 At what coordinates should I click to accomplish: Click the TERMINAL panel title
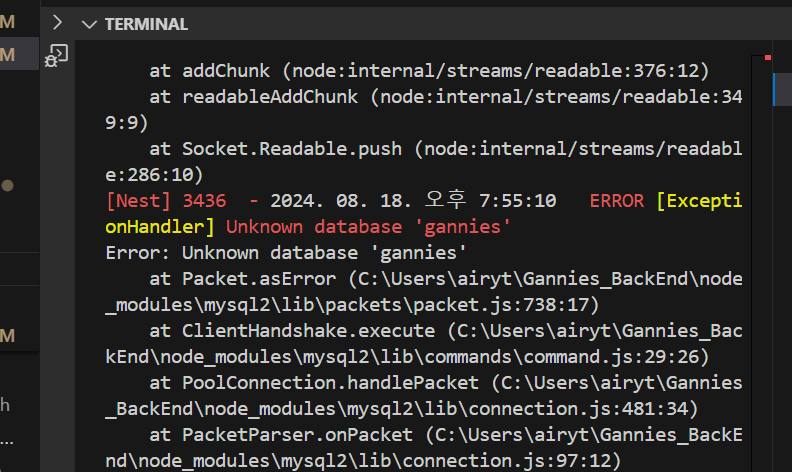click(146, 24)
